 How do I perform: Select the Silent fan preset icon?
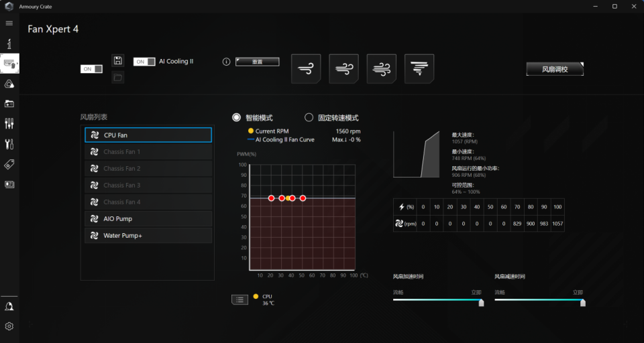[x=306, y=68]
